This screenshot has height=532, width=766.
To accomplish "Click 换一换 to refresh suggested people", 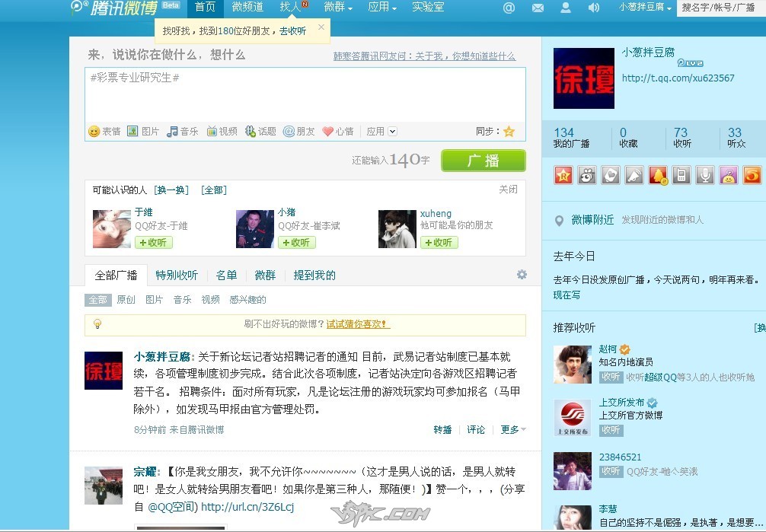I will pyautogui.click(x=171, y=190).
